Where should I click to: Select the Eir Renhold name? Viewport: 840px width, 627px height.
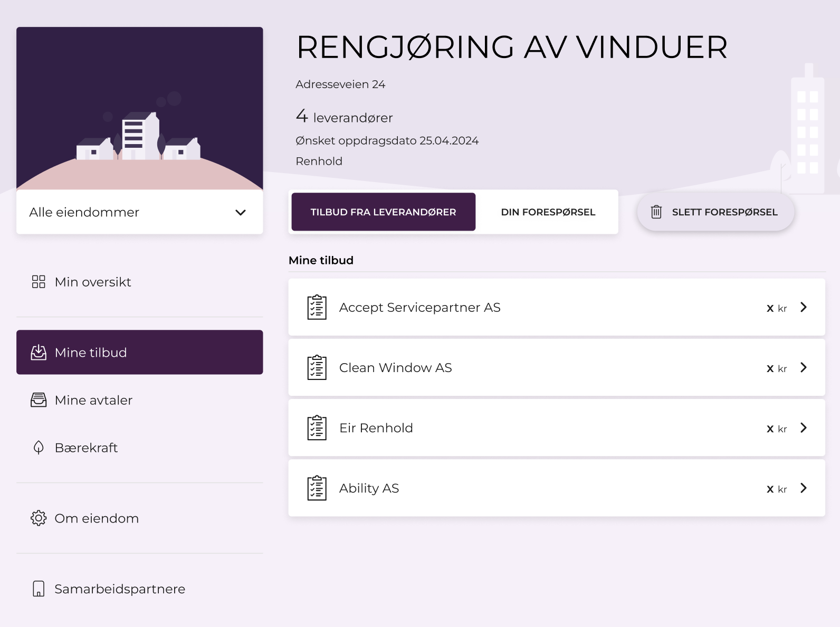[x=376, y=427]
